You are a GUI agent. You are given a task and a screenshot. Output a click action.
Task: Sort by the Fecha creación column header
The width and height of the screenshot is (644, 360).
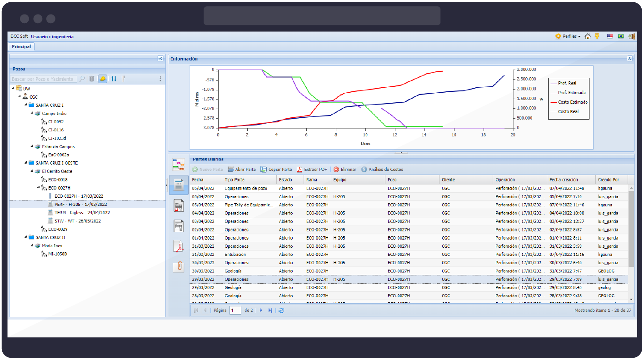click(x=571, y=180)
